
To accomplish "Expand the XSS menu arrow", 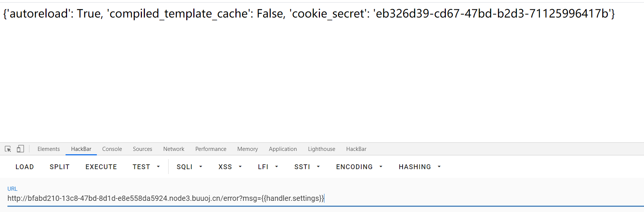I will pyautogui.click(x=240, y=167).
